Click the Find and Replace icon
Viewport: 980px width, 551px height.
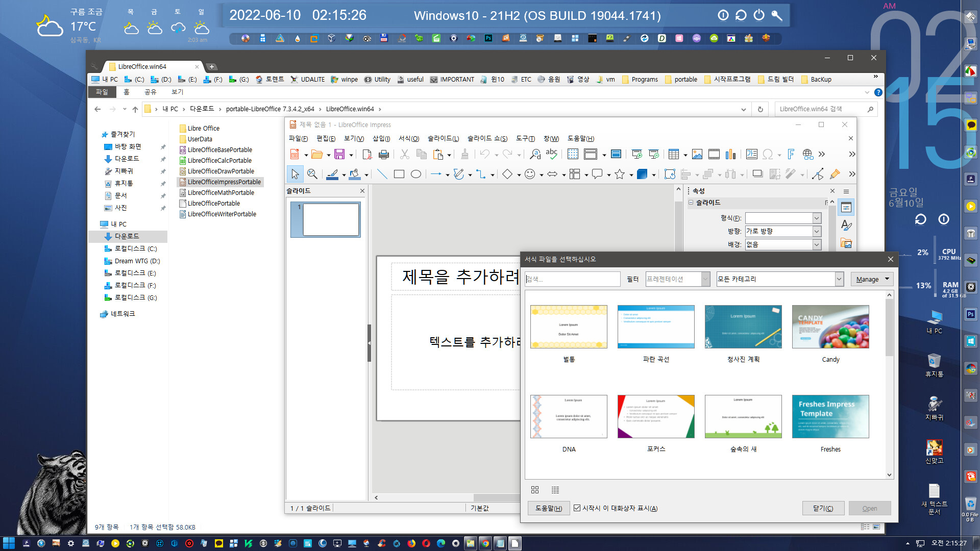pos(535,154)
